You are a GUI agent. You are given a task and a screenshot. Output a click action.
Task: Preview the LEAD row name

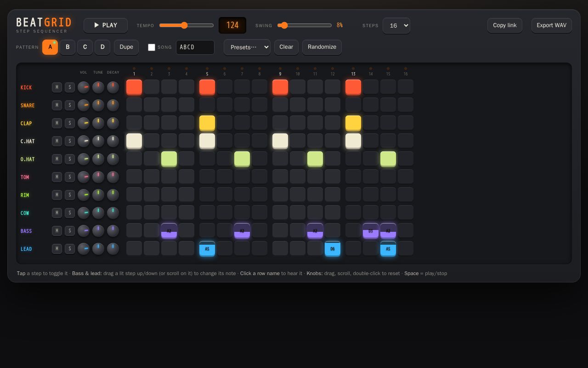(26, 249)
